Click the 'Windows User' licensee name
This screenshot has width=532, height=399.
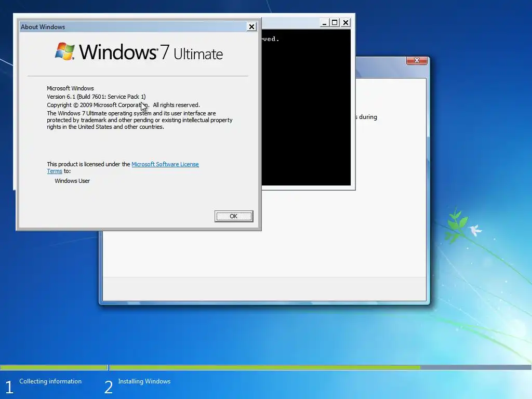(x=72, y=181)
